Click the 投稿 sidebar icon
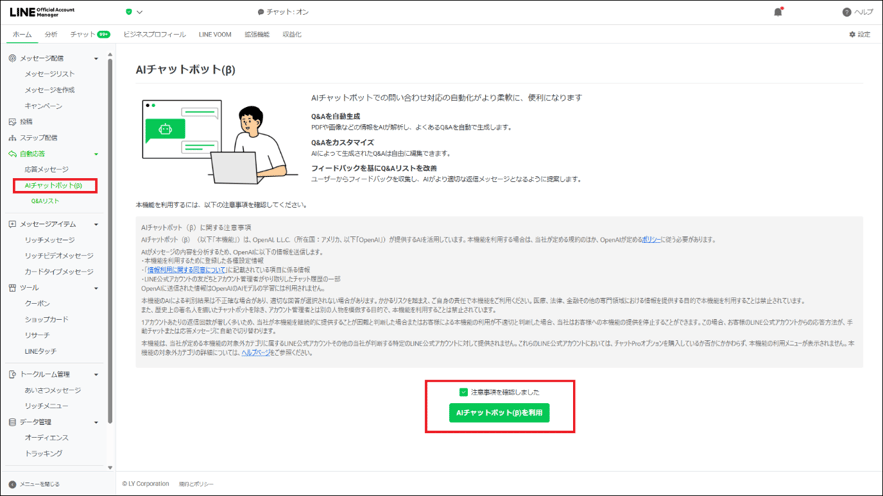883x496 pixels. tap(12, 122)
